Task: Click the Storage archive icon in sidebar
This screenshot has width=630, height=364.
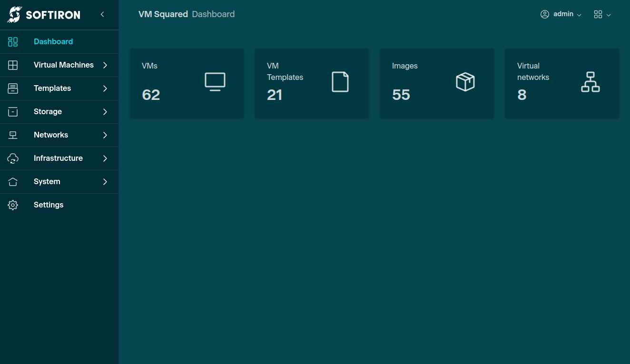Action: pyautogui.click(x=13, y=112)
